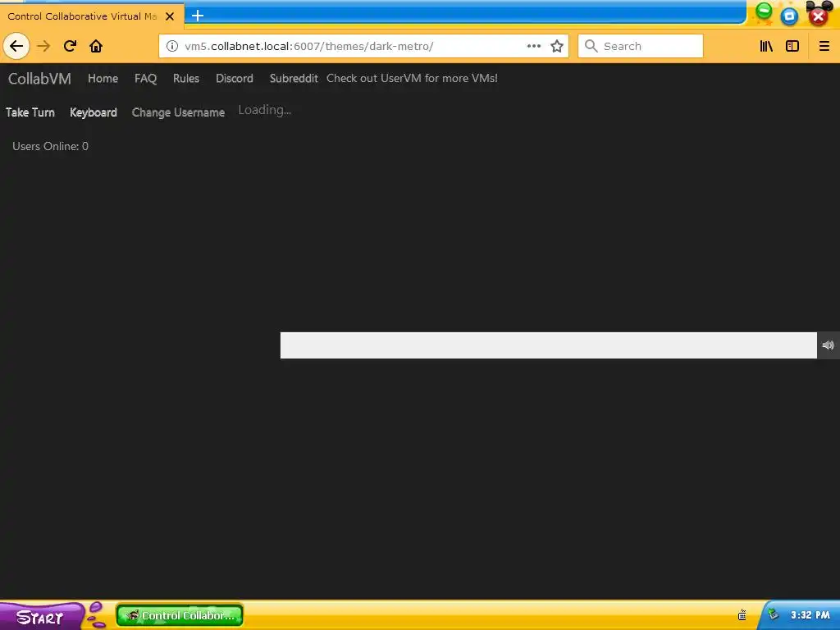The image size is (840, 630).
Task: Open the Firefox hamburger menu
Action: point(824,46)
